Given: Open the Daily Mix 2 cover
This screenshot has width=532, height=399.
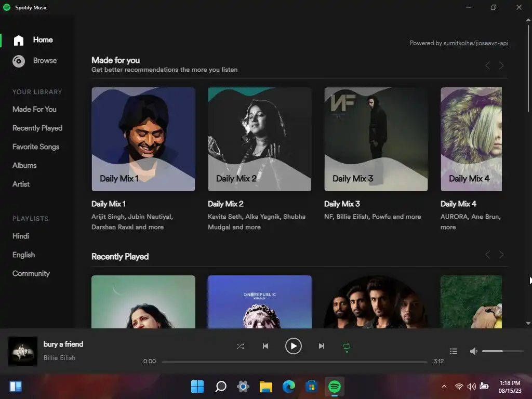Looking at the screenshot, I should 260,139.
